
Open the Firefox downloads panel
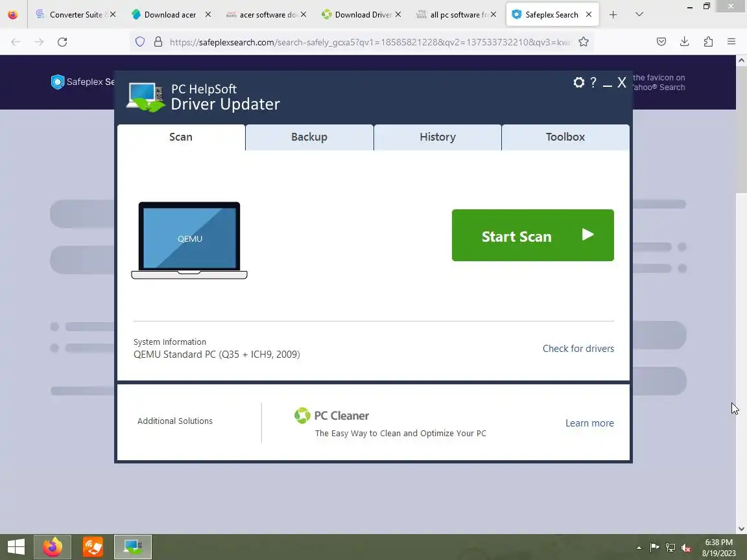[x=685, y=42]
